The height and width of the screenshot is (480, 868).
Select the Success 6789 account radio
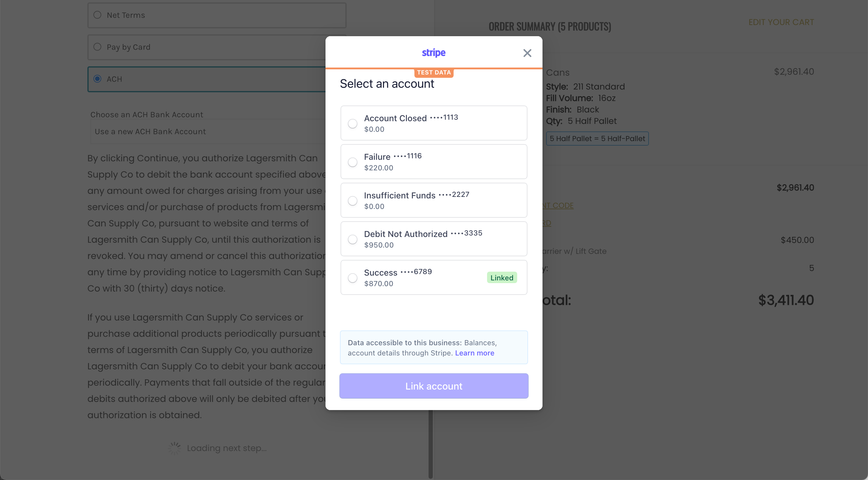[352, 278]
